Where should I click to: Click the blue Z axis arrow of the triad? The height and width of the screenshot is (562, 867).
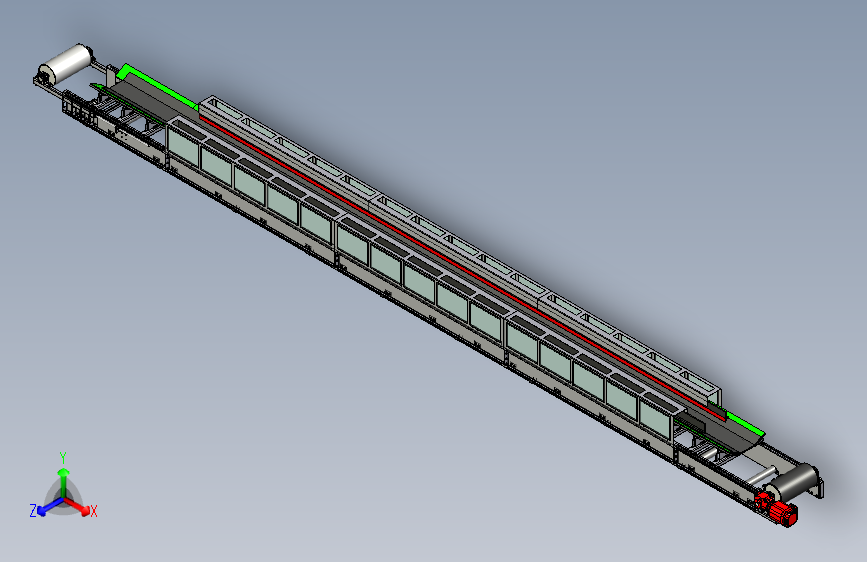49,506
